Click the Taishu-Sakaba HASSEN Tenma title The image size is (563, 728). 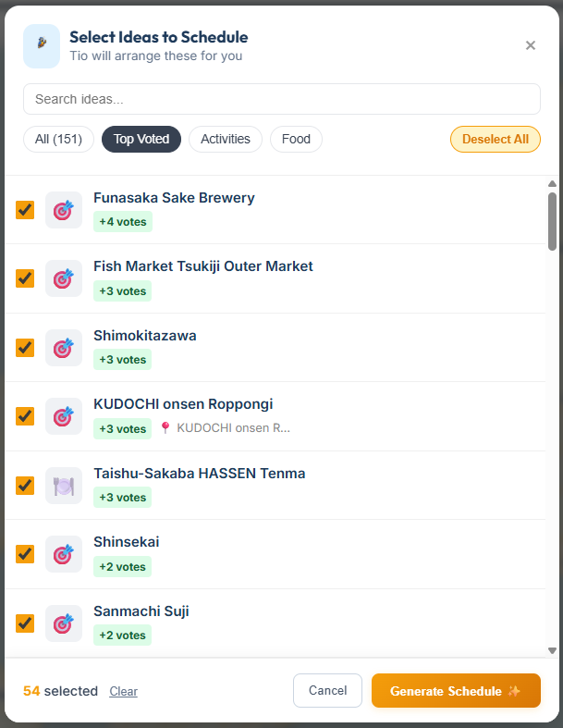click(200, 473)
